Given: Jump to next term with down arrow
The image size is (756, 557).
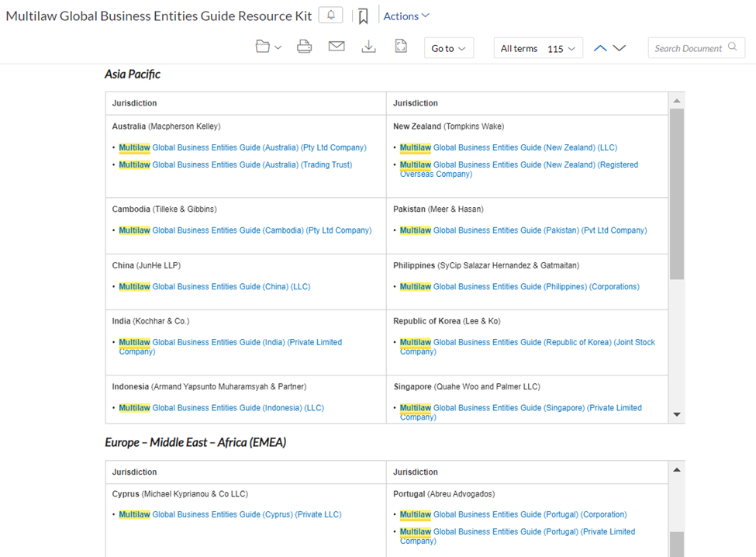Looking at the screenshot, I should point(619,48).
